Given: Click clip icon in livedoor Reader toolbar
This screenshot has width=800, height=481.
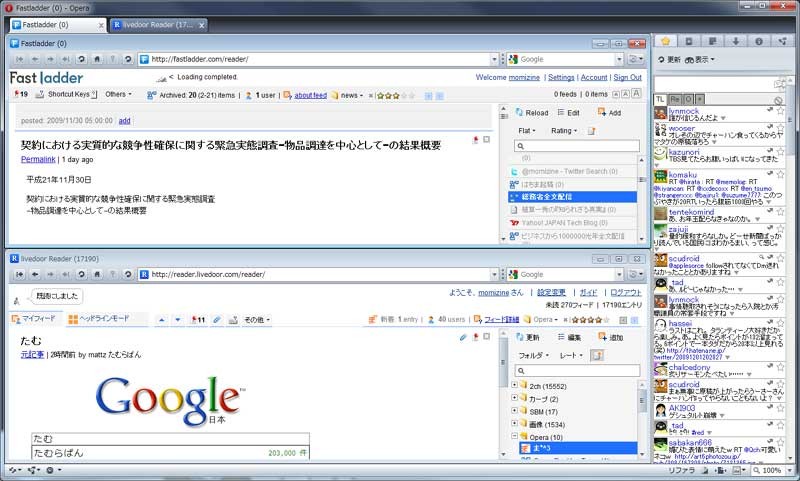Looking at the screenshot, I should click(217, 320).
